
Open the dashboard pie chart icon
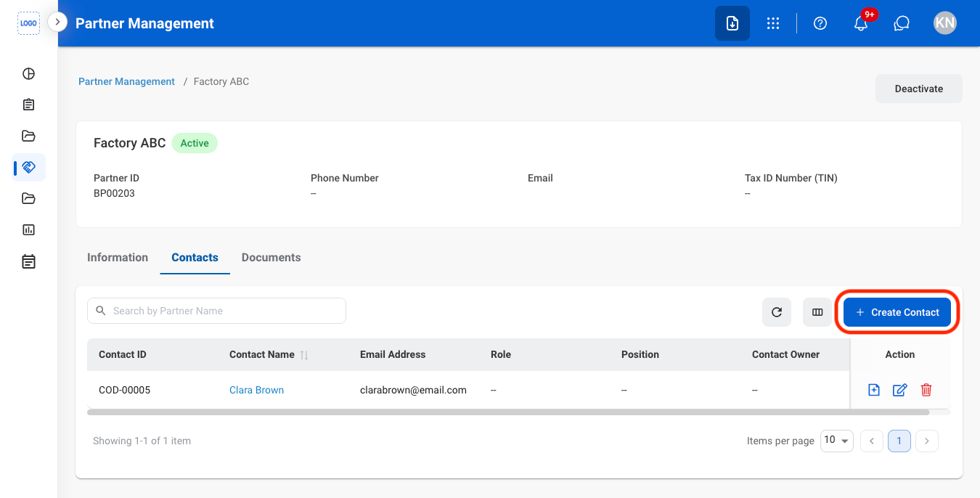pyautogui.click(x=28, y=73)
